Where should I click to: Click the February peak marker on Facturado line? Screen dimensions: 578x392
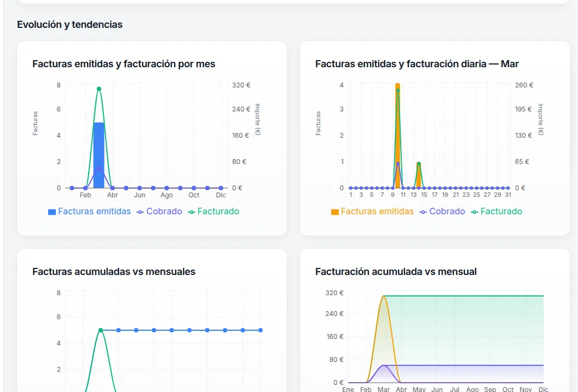99,89
